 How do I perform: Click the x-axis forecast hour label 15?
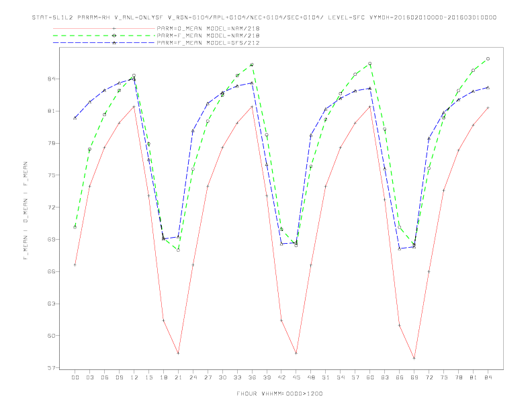(148, 377)
